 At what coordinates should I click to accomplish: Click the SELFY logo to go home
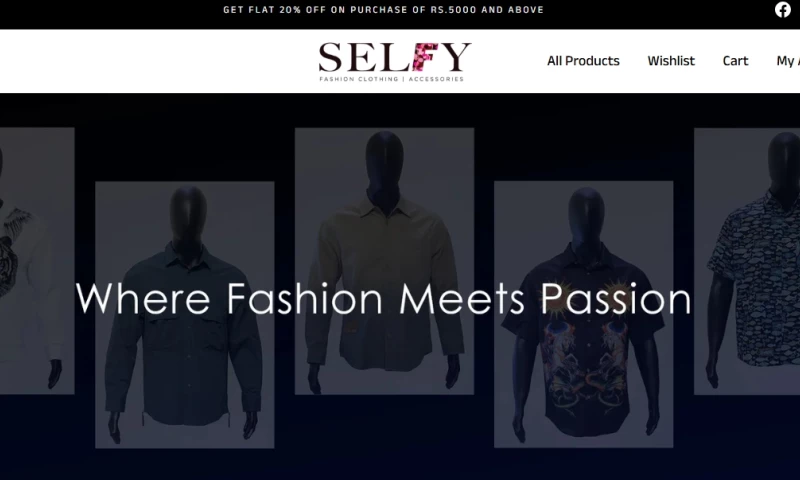tap(394, 62)
